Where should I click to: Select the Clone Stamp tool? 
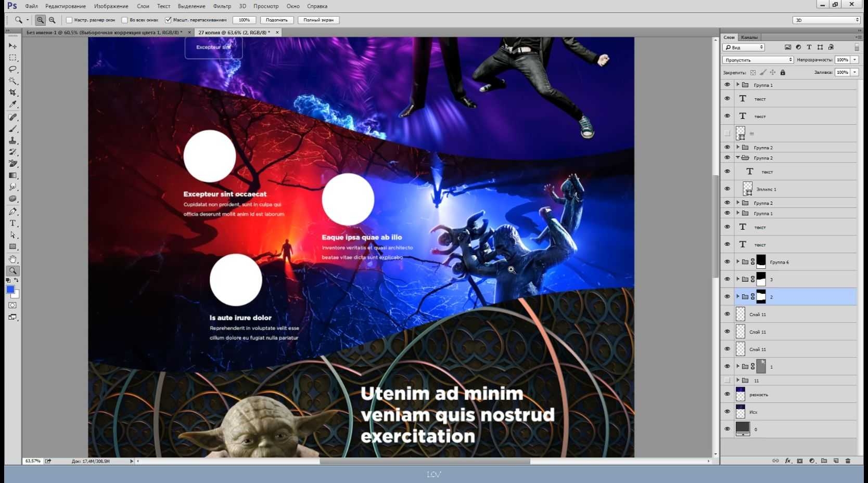(13, 140)
